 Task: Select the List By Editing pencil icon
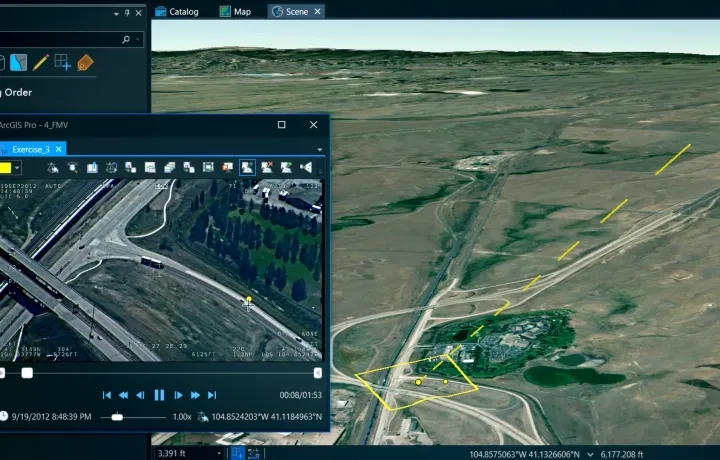tap(40, 62)
